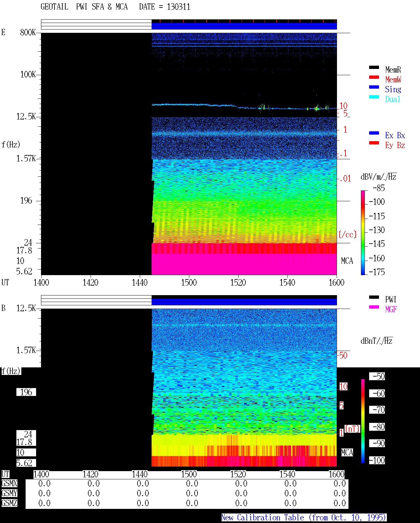Click the "100K" frequency axis label

[28, 74]
